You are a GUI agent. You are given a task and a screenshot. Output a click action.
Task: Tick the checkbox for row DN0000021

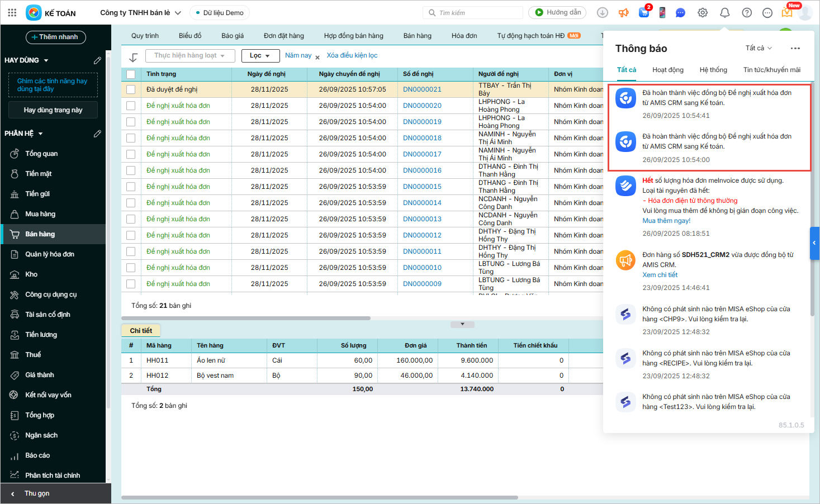[131, 89]
